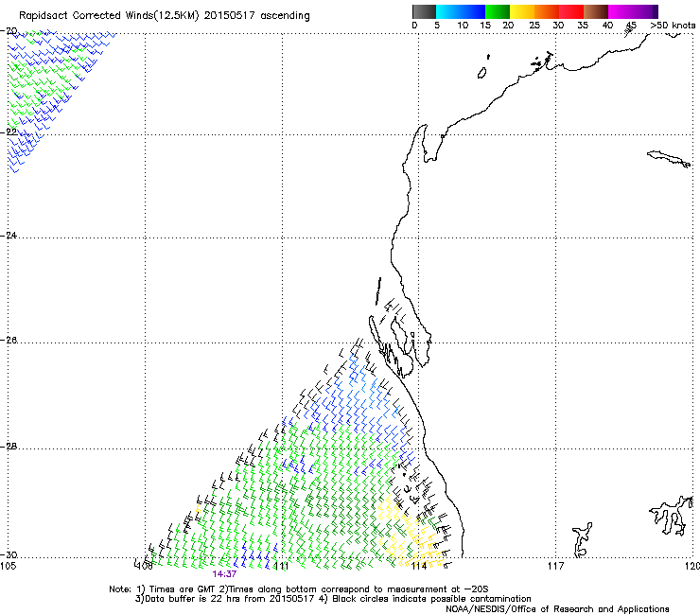The width and height of the screenshot is (700, 615).
Task: Click the legend value '25'
Action: pyautogui.click(x=534, y=26)
